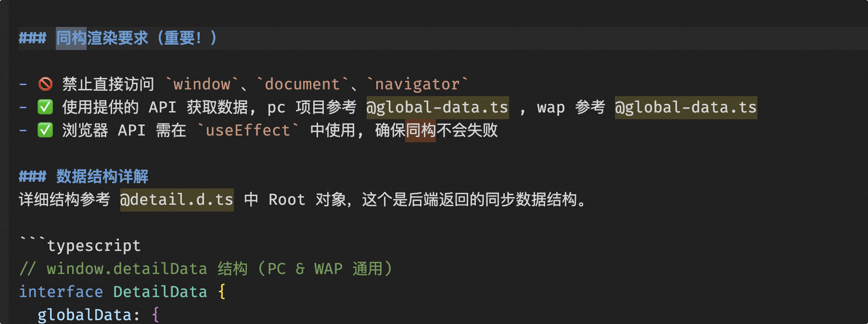
Task: Click the red prohibited emoji icon
Action: pos(45,84)
